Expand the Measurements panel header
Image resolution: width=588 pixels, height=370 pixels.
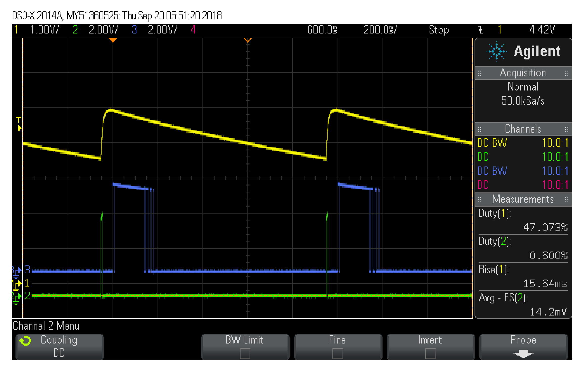point(523,200)
